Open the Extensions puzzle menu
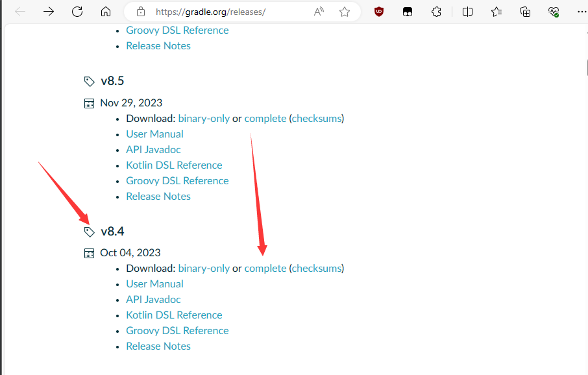Viewport: 588px width, 375px height. [x=436, y=12]
